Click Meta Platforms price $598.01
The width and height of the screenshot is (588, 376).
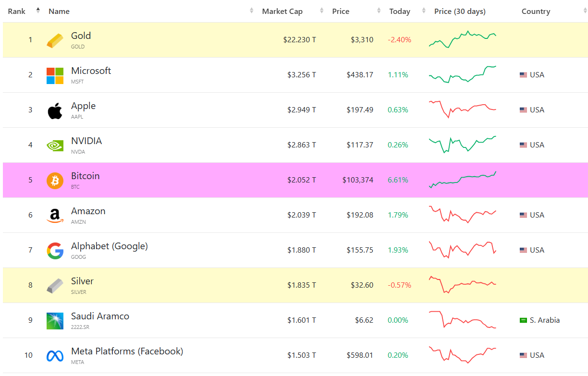[360, 355]
